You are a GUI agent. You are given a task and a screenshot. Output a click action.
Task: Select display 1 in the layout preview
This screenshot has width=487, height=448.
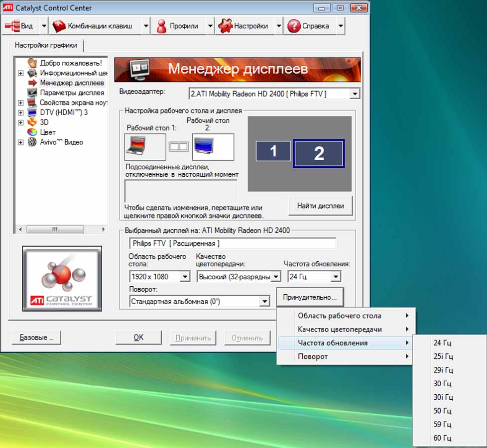tap(273, 151)
